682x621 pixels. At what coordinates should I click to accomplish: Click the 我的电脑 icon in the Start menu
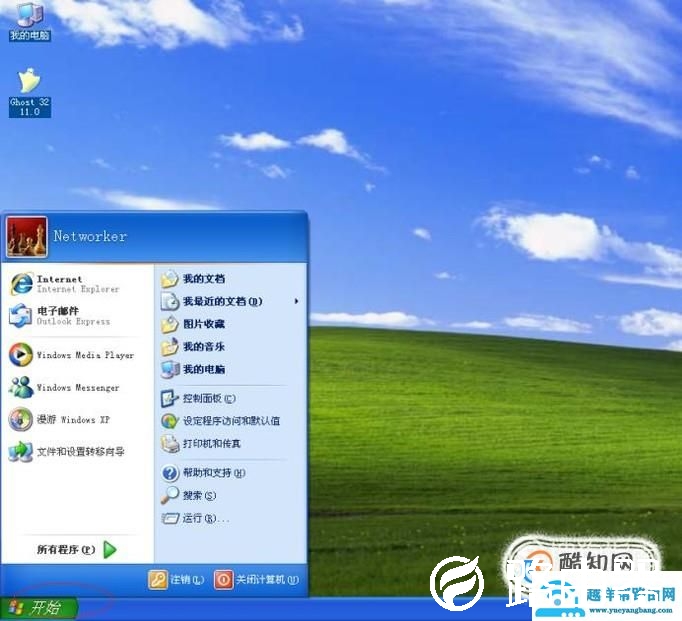click(x=170, y=370)
